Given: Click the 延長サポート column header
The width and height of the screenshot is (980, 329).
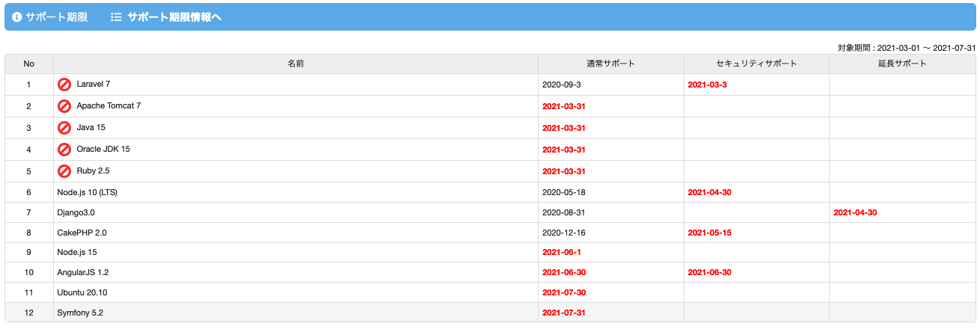Looking at the screenshot, I should pyautogui.click(x=902, y=64).
